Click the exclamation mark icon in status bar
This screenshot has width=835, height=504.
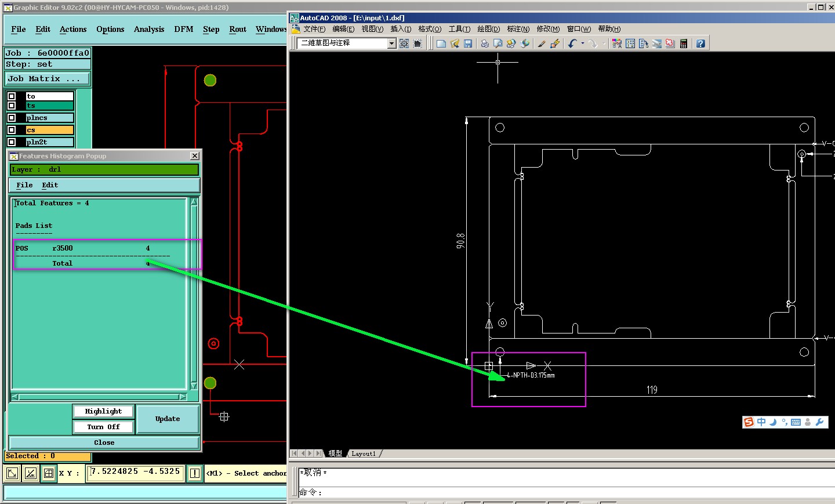195,473
